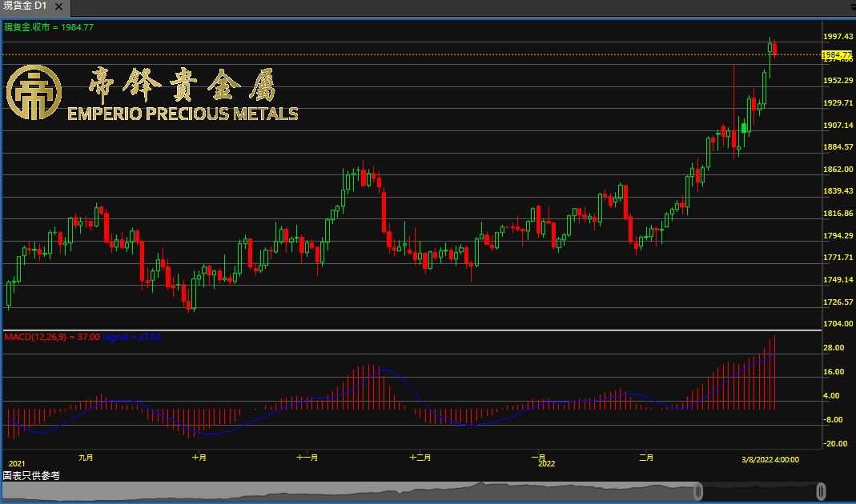This screenshot has height=504, width=856.
Task: Click the 1862.00 price axis label
Action: [x=838, y=170]
